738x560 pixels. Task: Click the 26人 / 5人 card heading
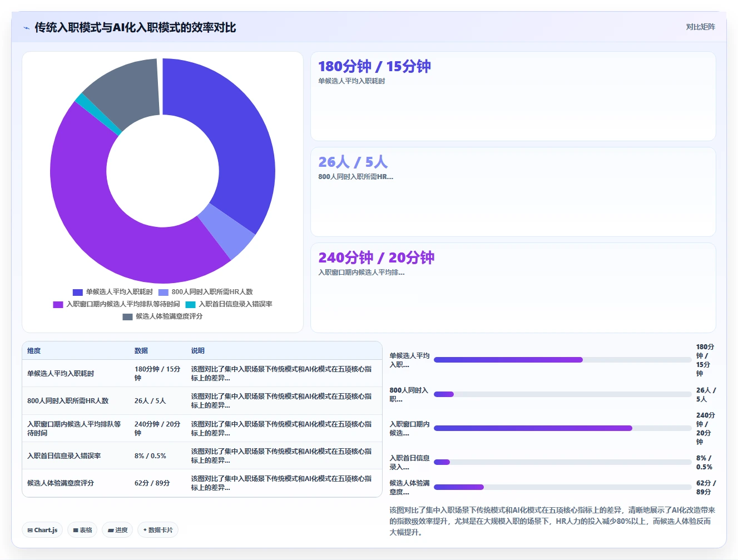[353, 162]
